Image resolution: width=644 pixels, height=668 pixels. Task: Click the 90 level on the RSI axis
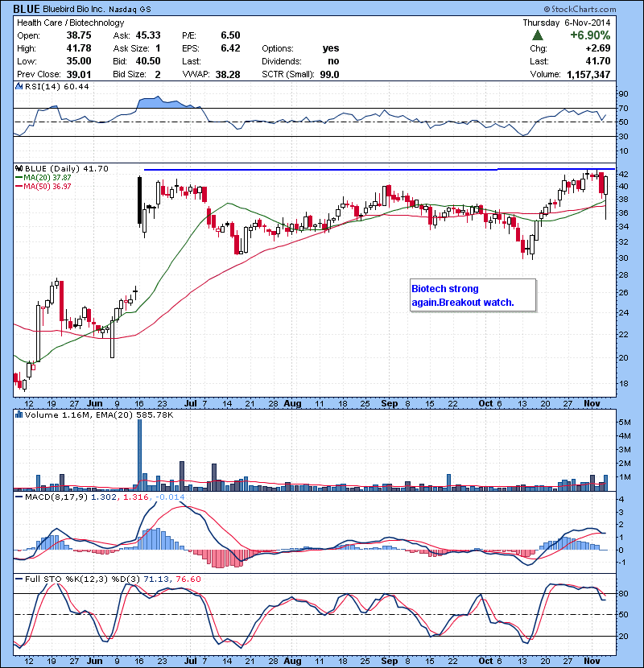point(623,94)
